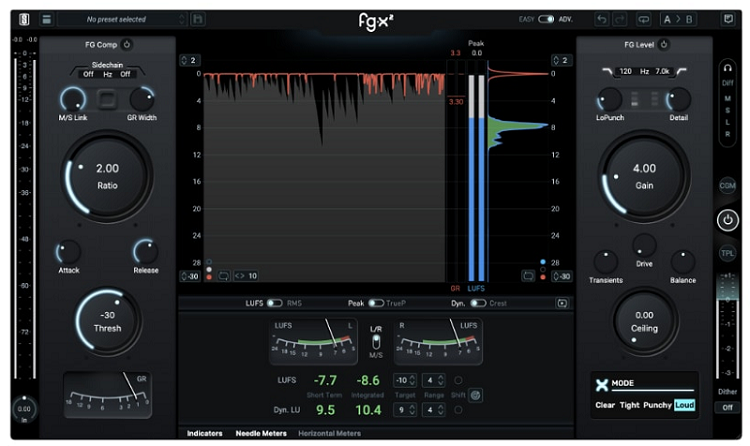
Task: Select Loud mode
Action: (684, 405)
